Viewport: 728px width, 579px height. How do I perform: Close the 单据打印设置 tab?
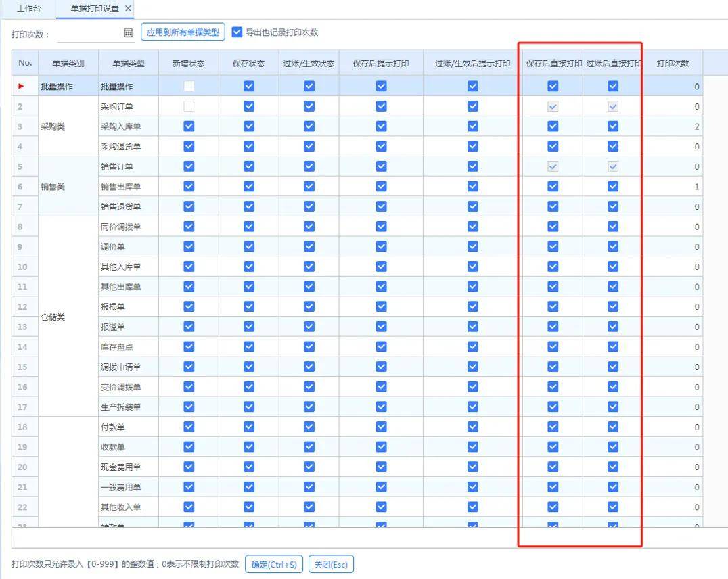pos(128,9)
